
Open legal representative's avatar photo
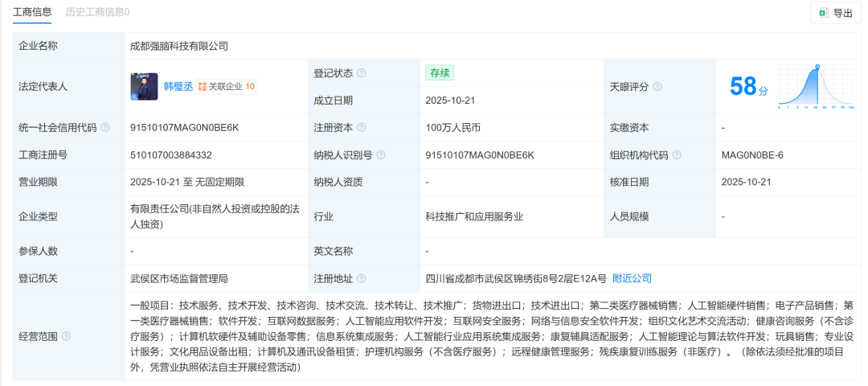click(144, 87)
